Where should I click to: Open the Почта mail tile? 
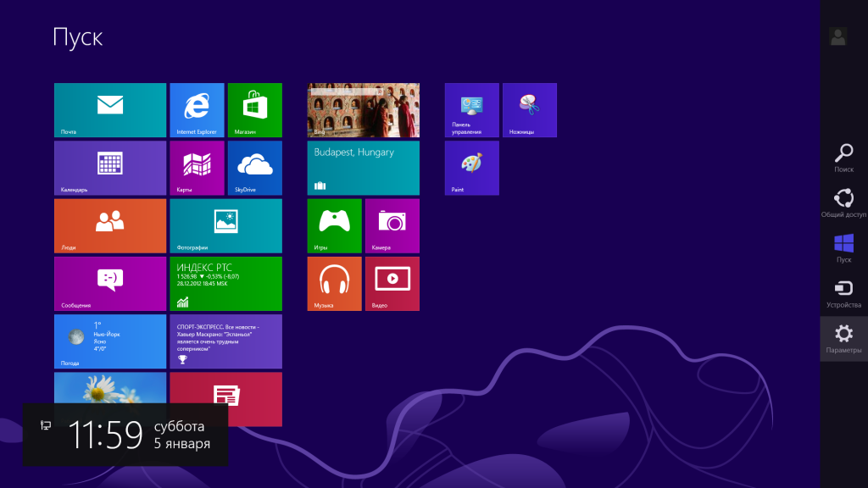[x=110, y=110]
